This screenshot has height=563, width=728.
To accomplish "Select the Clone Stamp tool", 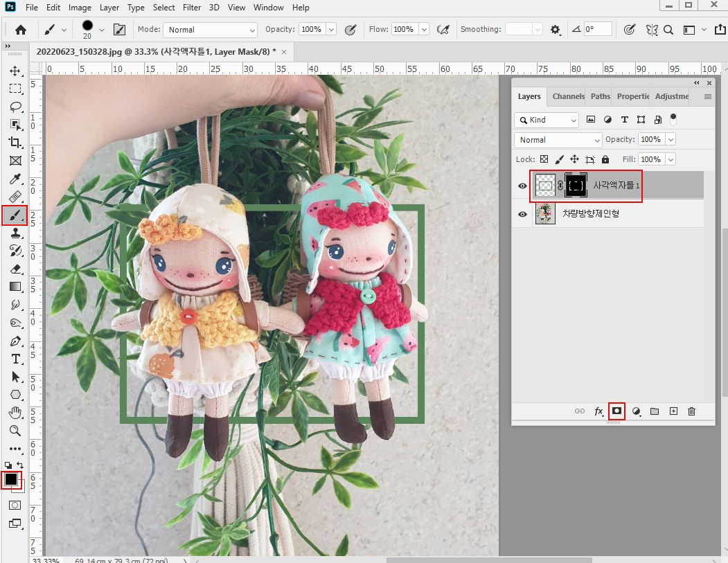I will pyautogui.click(x=15, y=233).
